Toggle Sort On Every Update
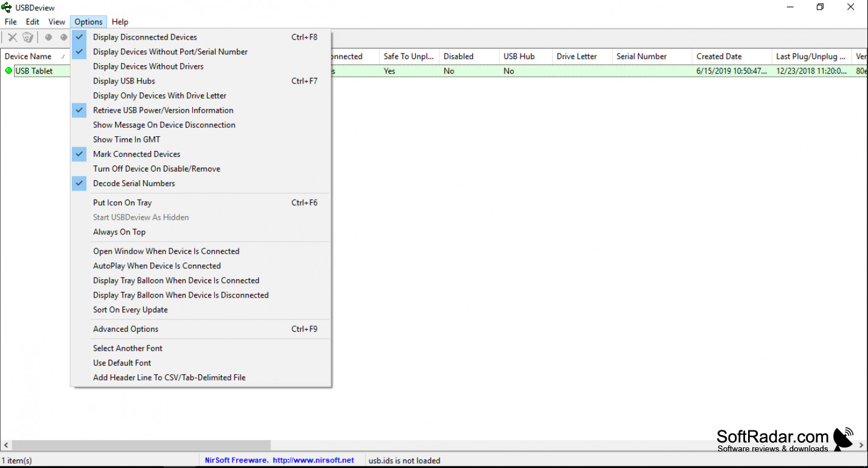 point(201,310)
